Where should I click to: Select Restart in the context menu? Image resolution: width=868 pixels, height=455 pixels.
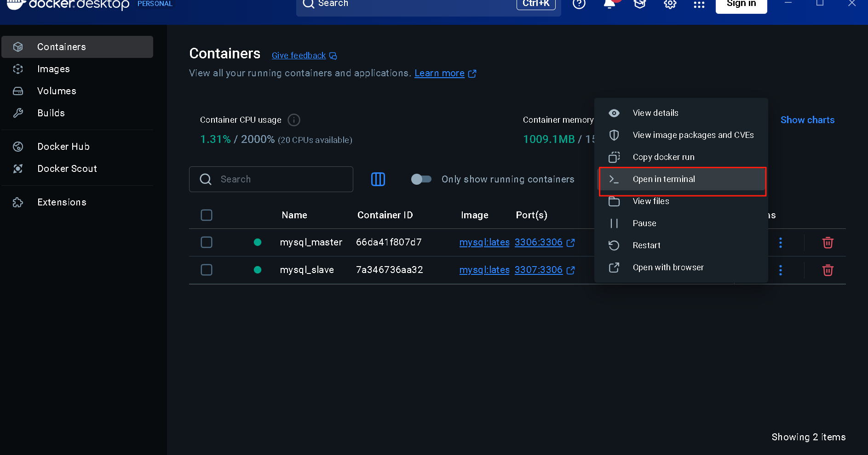pyautogui.click(x=646, y=245)
